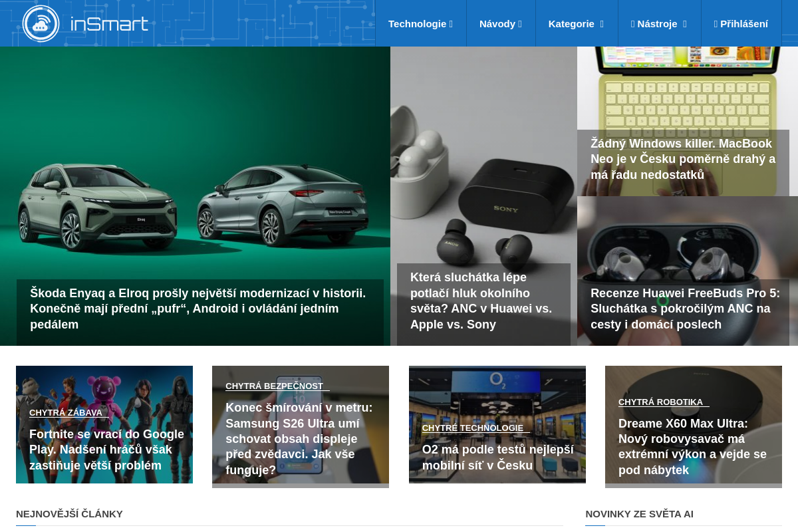Image resolution: width=798 pixels, height=532 pixels.
Task: Expand the Technologie dropdown
Action: [420, 23]
